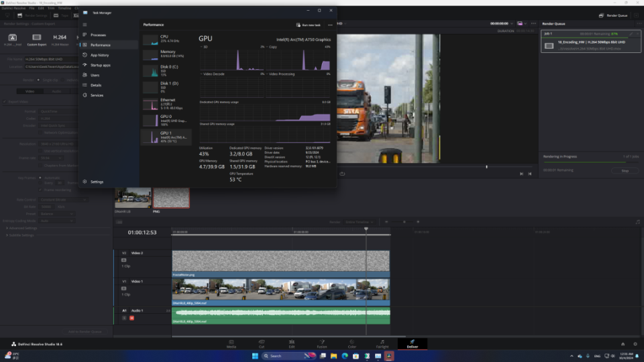Switch to Audio render settings tab
The image size is (644, 362).
(56, 92)
